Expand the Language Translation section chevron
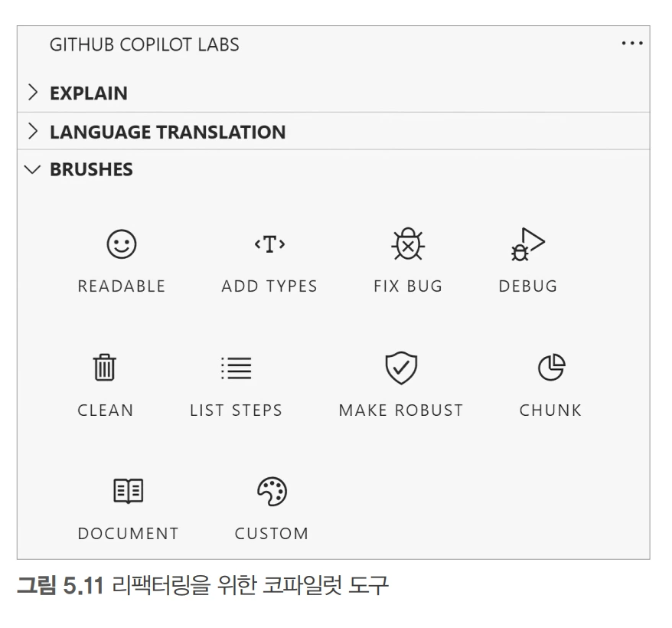The image size is (672, 628). pos(33,131)
